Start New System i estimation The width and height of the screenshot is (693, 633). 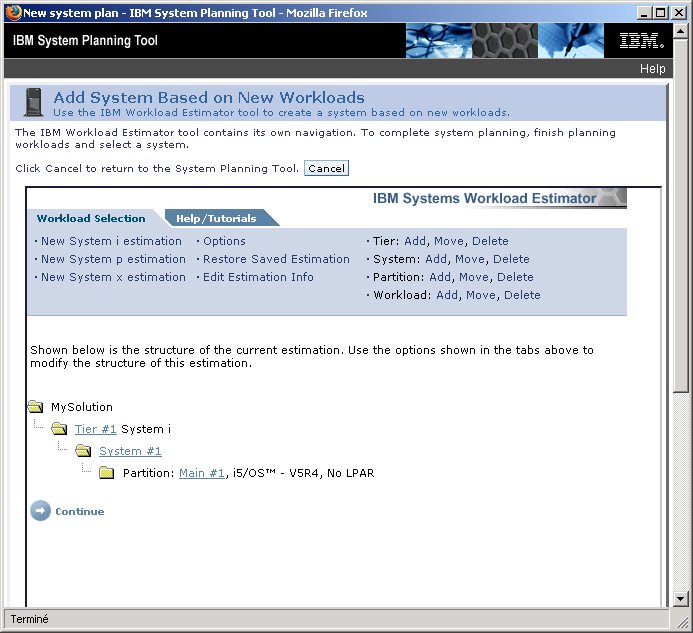click(x=111, y=241)
